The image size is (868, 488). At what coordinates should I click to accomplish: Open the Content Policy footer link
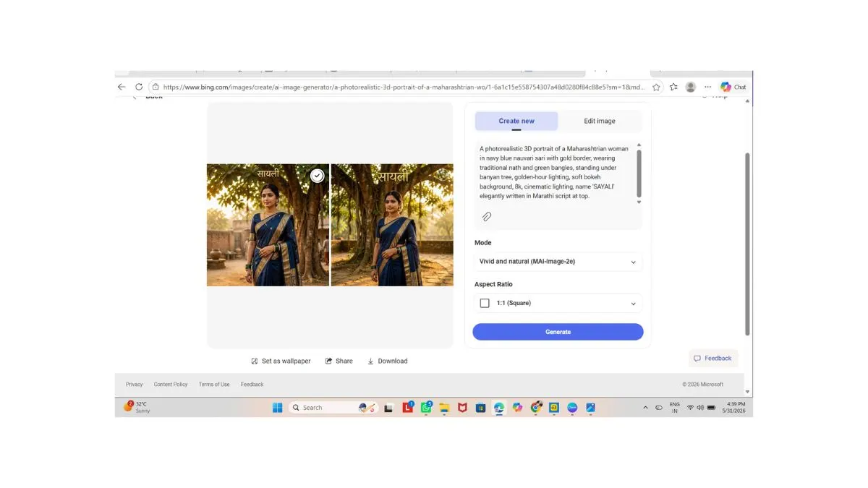(x=171, y=385)
